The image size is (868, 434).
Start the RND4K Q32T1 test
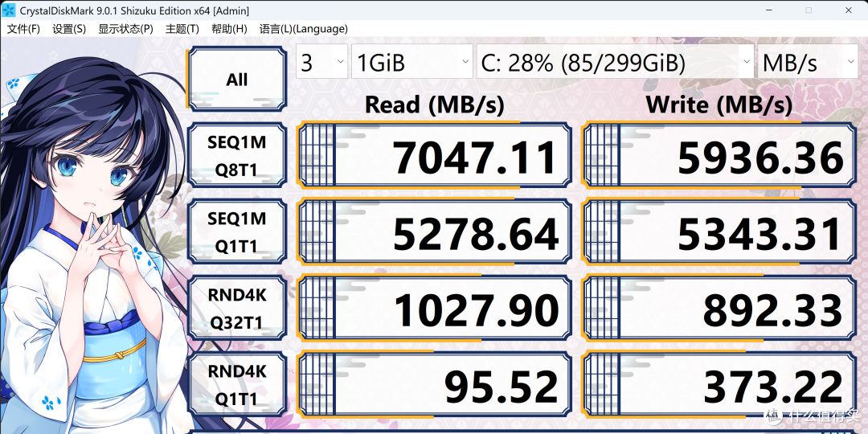(237, 309)
